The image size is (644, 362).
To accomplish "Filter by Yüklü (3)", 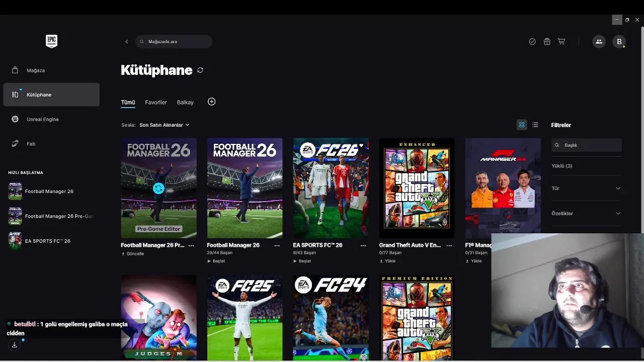I will click(561, 166).
